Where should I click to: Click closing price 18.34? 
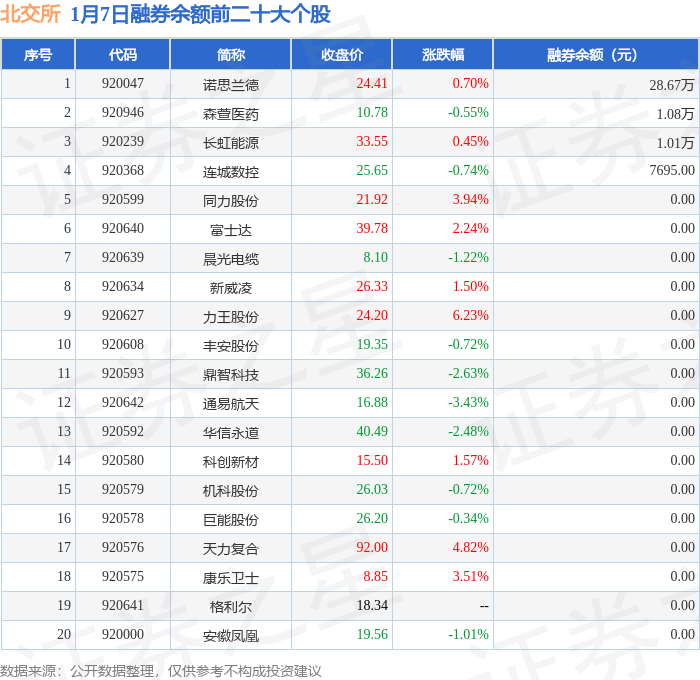(x=372, y=606)
